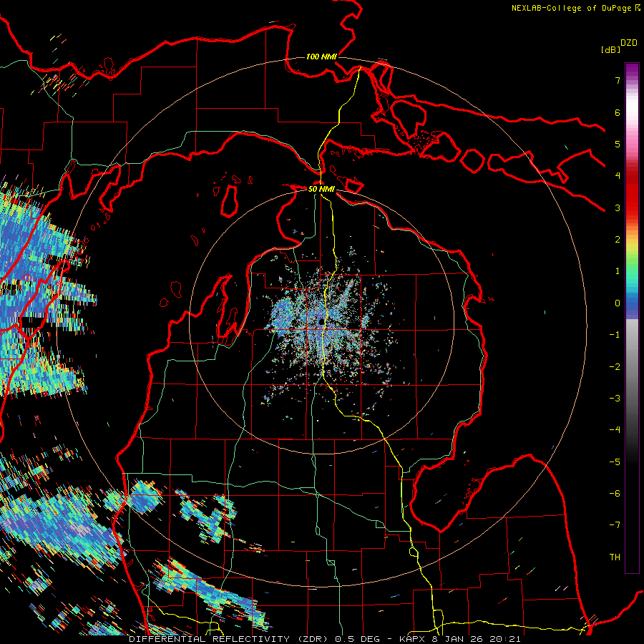This screenshot has height=644, width=644.
Task: Click the 100 NMI range ring label
Action: click(321, 57)
